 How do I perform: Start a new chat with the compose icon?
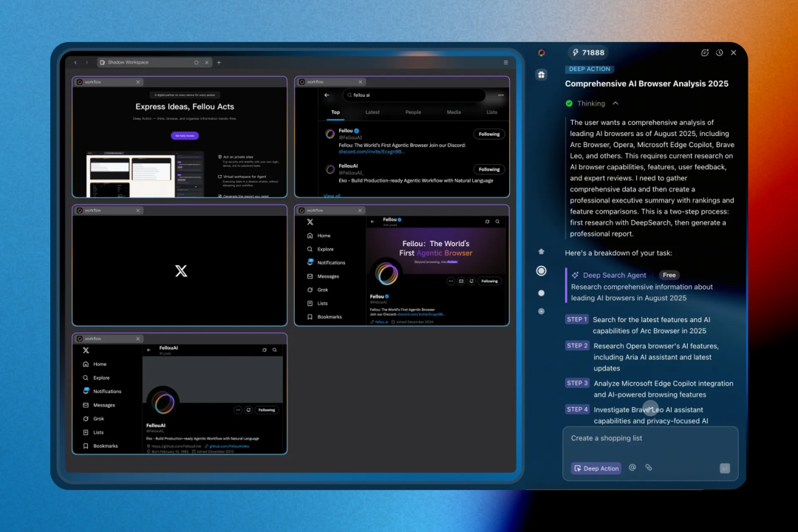pos(705,52)
